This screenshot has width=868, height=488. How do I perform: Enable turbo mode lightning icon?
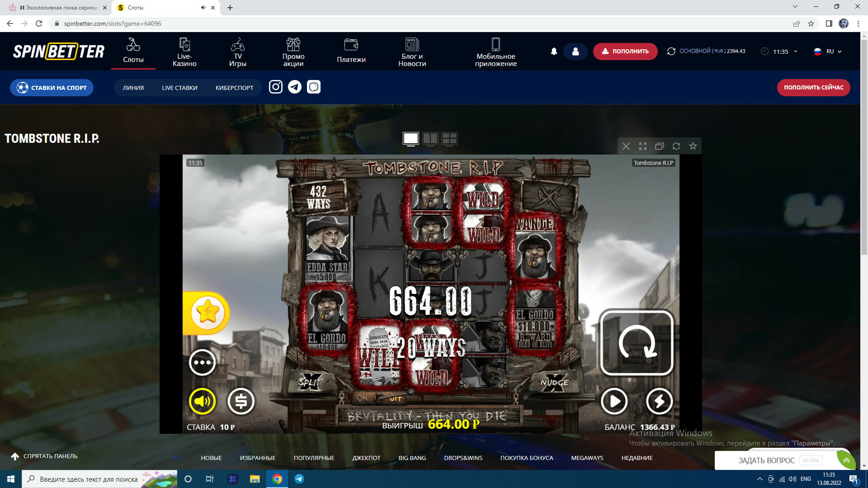click(x=659, y=401)
